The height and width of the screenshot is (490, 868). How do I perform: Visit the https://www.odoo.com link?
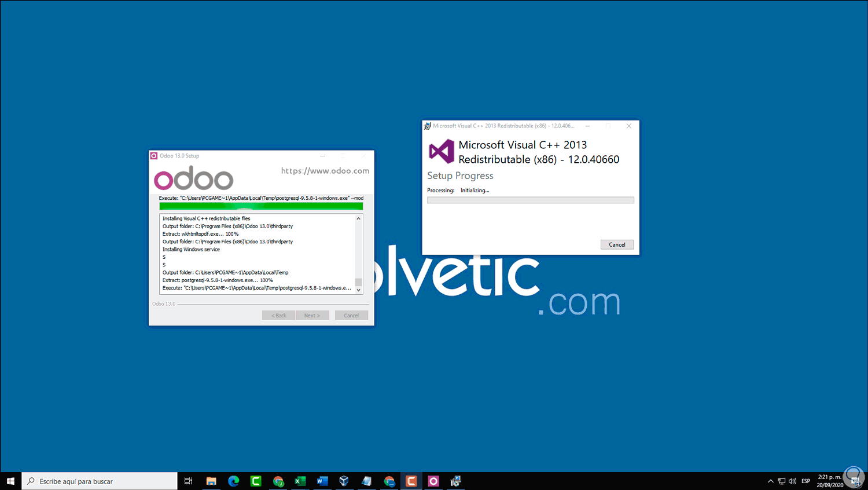pyautogui.click(x=325, y=171)
